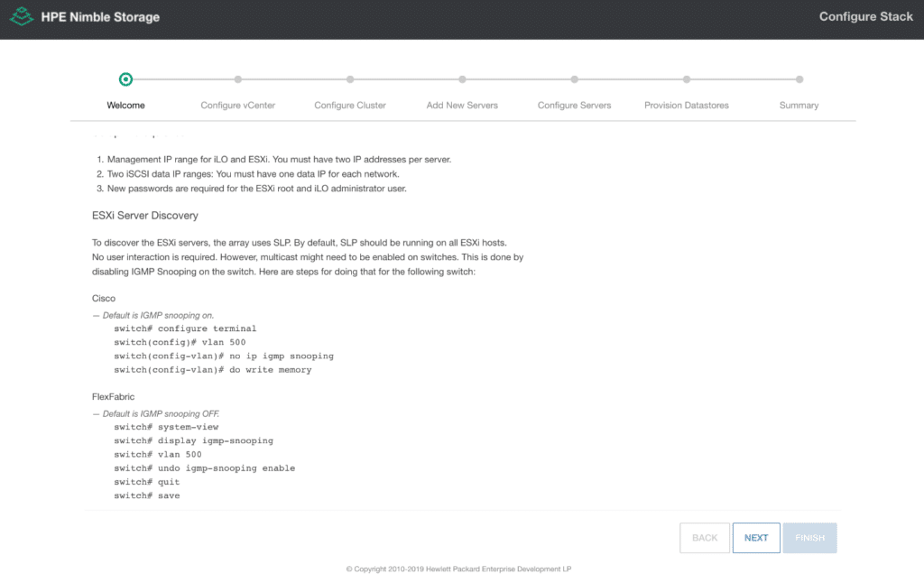Click the 'undo igmp-snooping enable' command line

coord(205,468)
